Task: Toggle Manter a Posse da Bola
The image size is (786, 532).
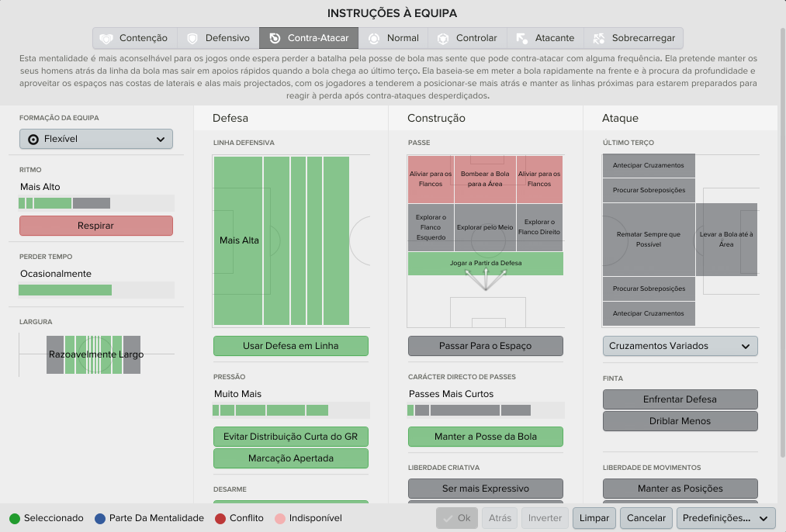Action: click(x=485, y=437)
